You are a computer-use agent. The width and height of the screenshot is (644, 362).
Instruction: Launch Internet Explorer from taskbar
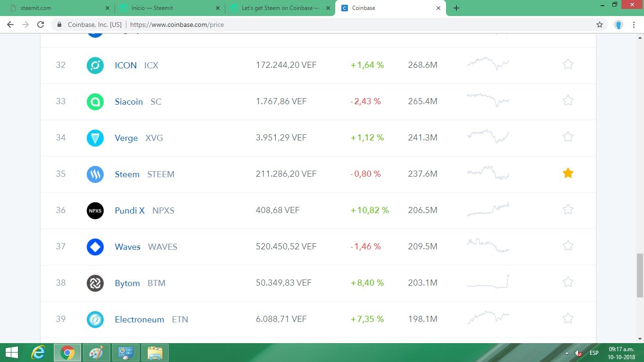coord(38,353)
